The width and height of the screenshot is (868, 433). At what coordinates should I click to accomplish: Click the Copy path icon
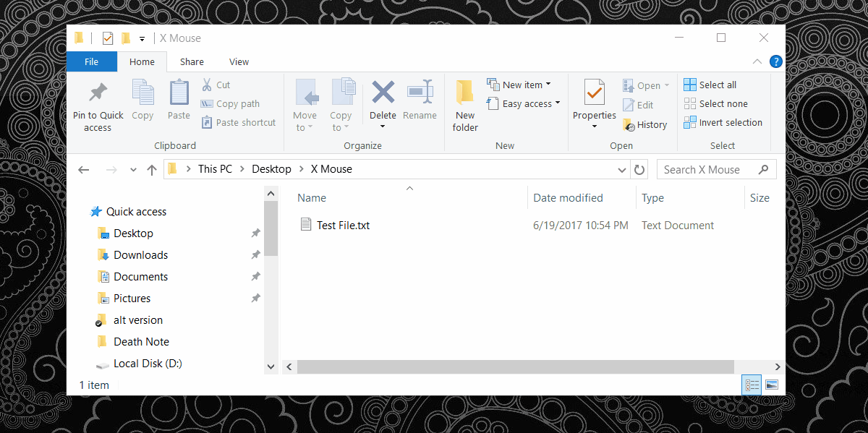207,103
